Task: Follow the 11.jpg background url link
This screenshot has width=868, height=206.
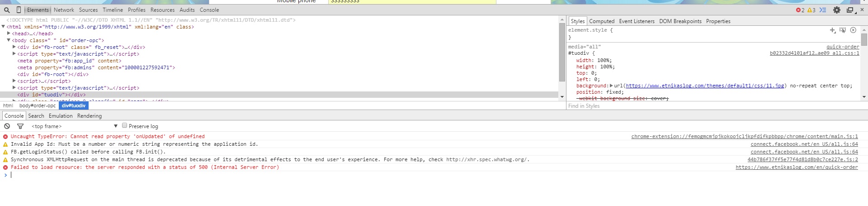Action: [x=705, y=86]
